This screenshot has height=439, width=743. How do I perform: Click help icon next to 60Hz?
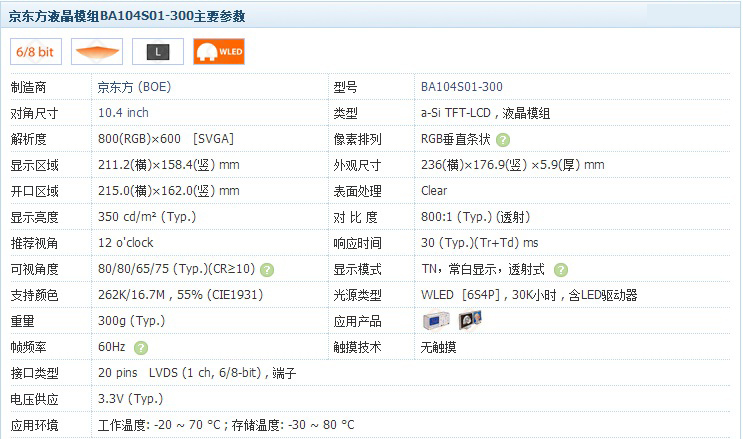point(141,348)
